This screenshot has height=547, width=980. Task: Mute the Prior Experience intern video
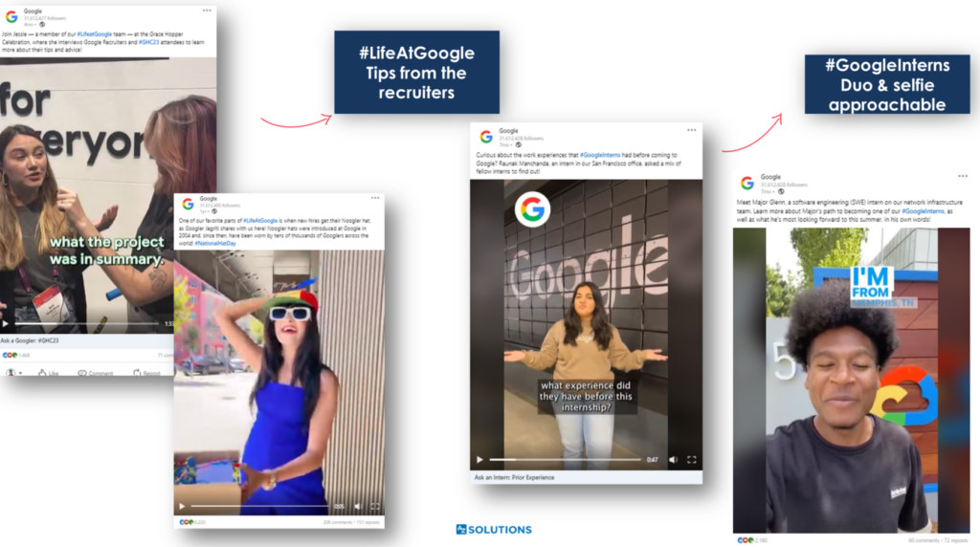pos(673,460)
